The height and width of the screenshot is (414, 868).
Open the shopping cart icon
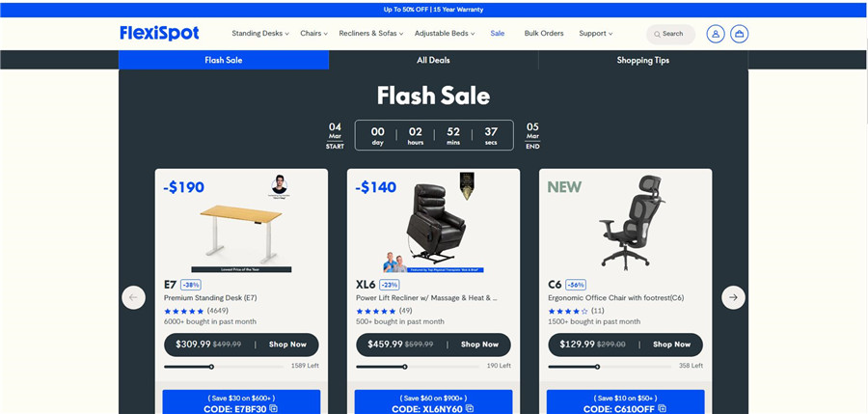pyautogui.click(x=739, y=34)
